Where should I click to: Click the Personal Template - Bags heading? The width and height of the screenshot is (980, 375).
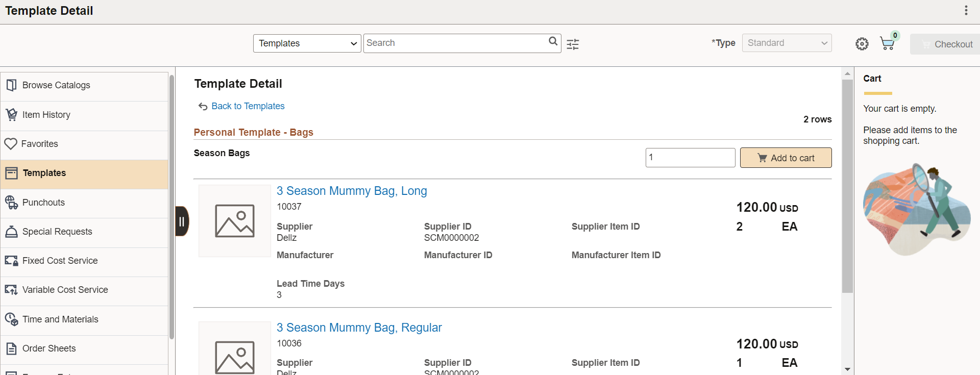[x=254, y=132]
